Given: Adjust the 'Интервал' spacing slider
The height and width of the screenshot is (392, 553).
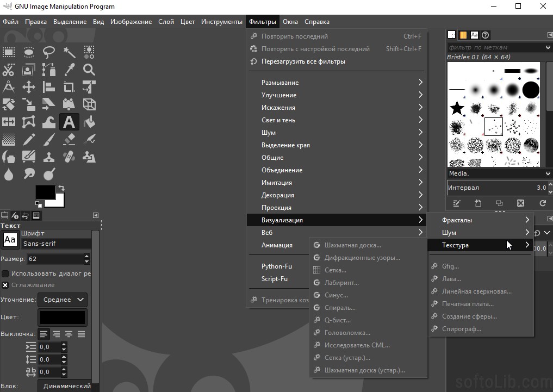Looking at the screenshot, I should click(496, 188).
